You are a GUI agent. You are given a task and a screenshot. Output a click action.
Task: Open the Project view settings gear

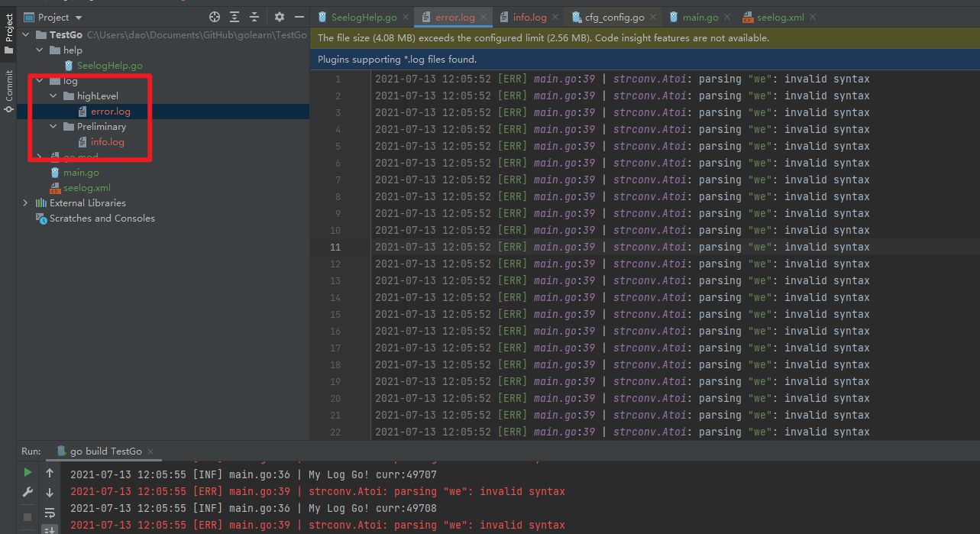coord(278,16)
